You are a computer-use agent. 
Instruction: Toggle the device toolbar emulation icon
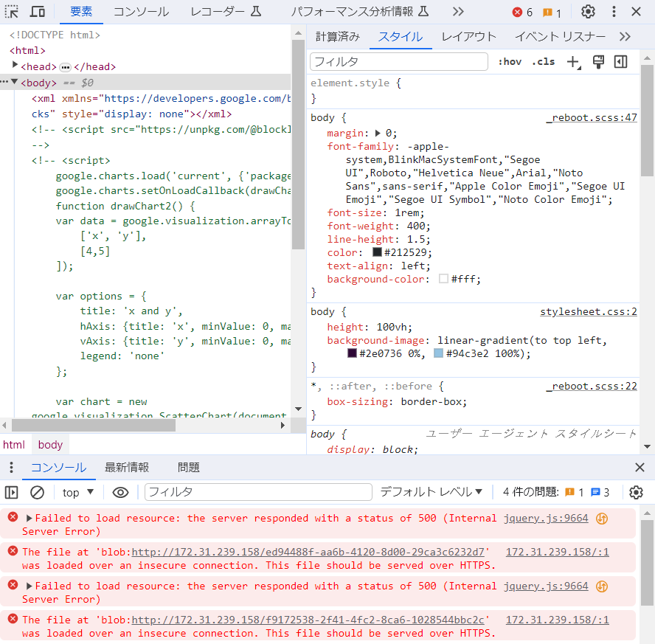(38, 12)
